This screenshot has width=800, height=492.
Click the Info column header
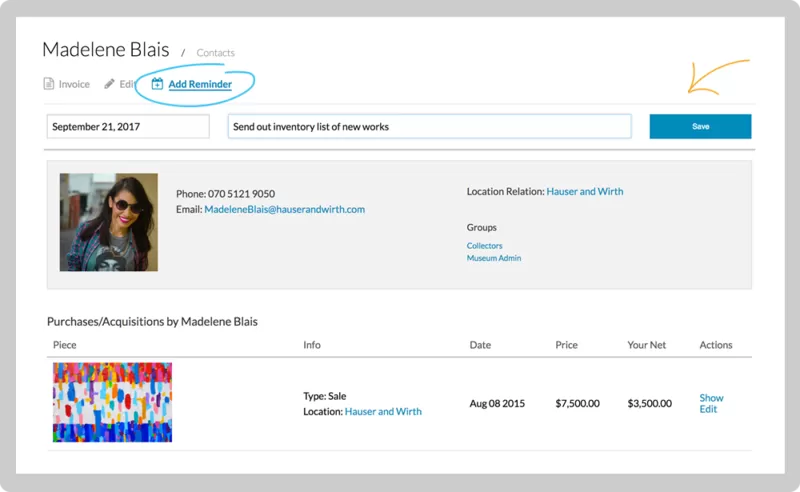coord(312,345)
